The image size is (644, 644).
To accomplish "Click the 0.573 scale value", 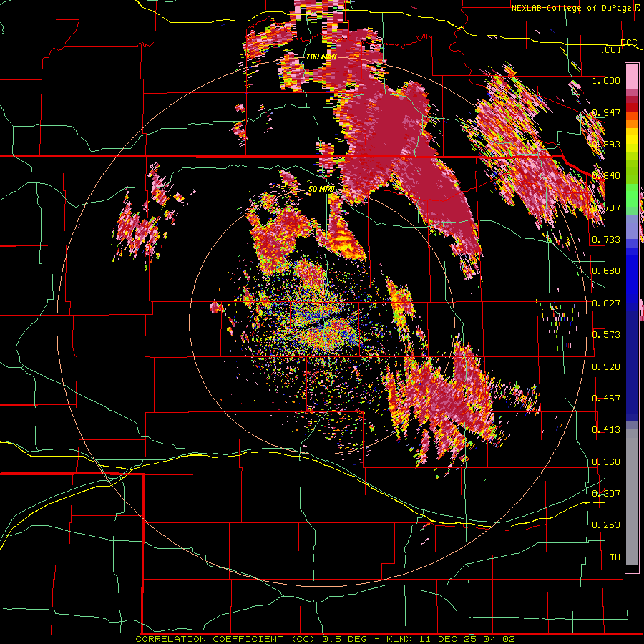I will 606,335.
